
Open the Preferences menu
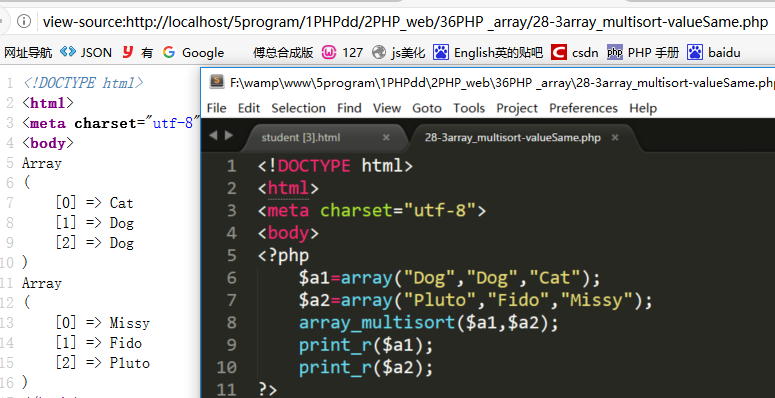[x=584, y=108]
